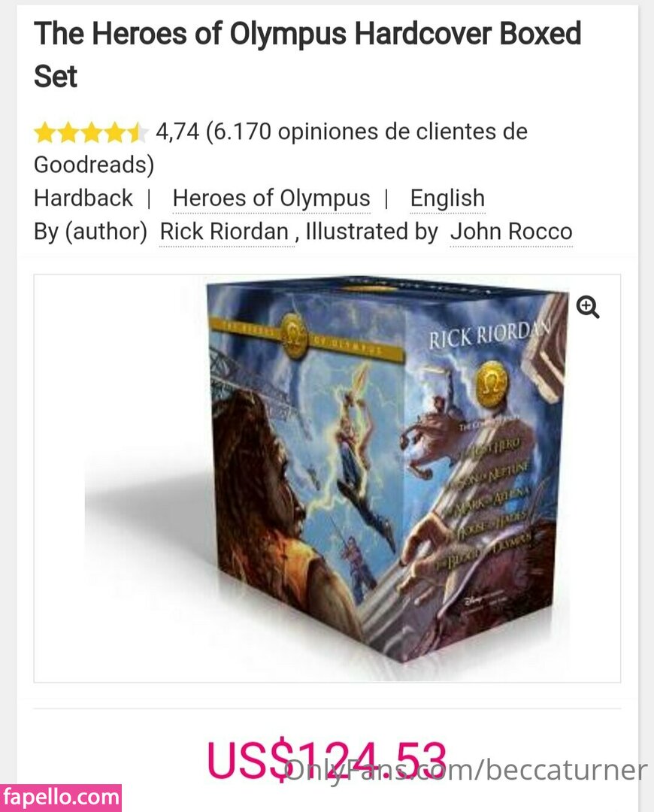Click the product title heading
The width and height of the screenshot is (654, 812).
click(307, 55)
